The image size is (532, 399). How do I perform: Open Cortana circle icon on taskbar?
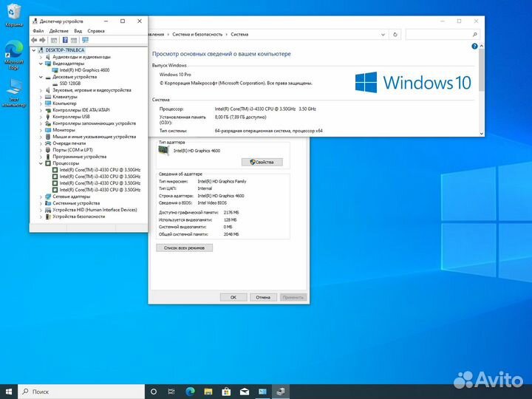coord(154,392)
